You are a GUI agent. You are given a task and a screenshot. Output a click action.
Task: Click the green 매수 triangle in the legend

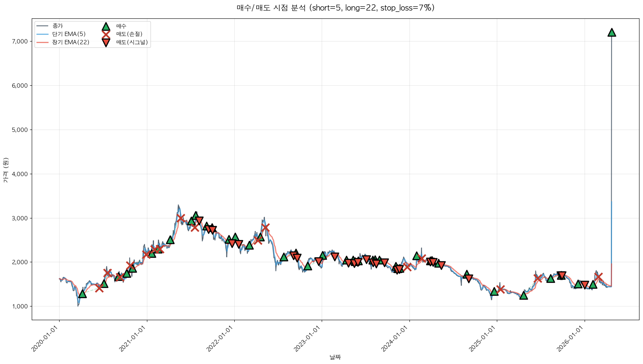point(106,26)
